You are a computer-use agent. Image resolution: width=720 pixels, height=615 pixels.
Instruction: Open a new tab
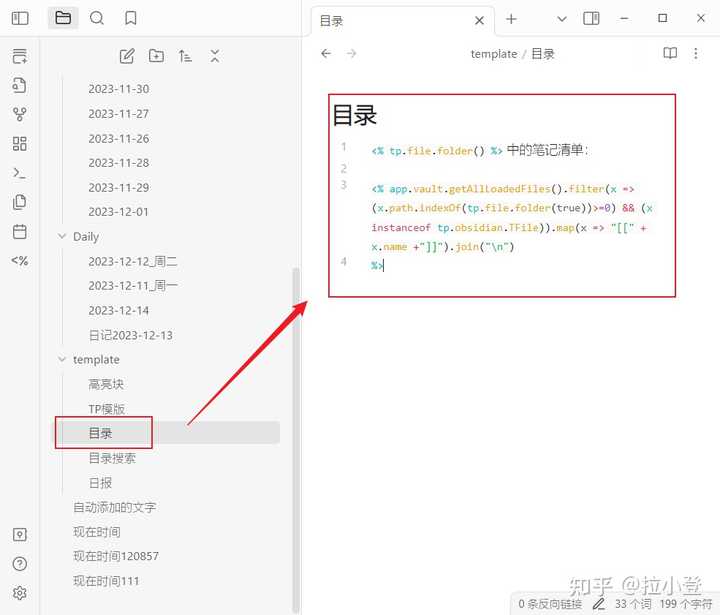coord(511,19)
